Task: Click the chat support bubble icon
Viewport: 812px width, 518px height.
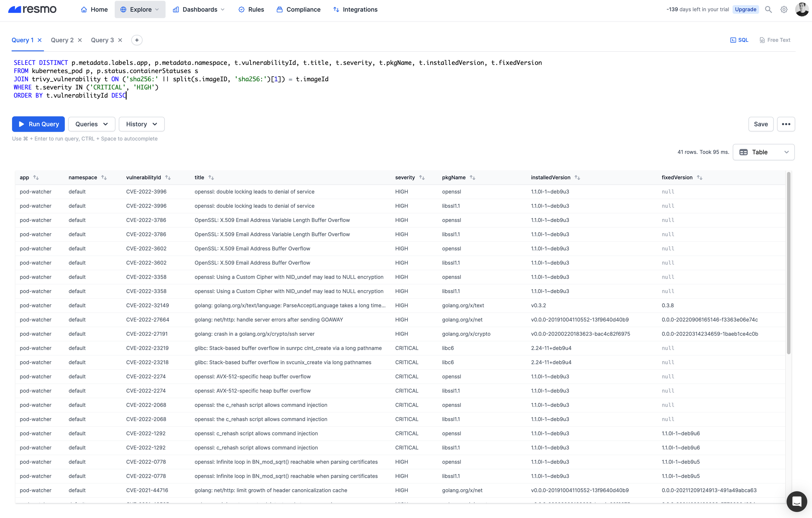Action: pyautogui.click(x=796, y=501)
